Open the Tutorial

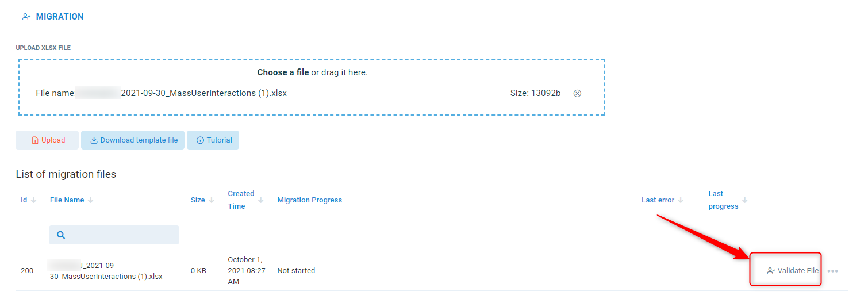[213, 140]
